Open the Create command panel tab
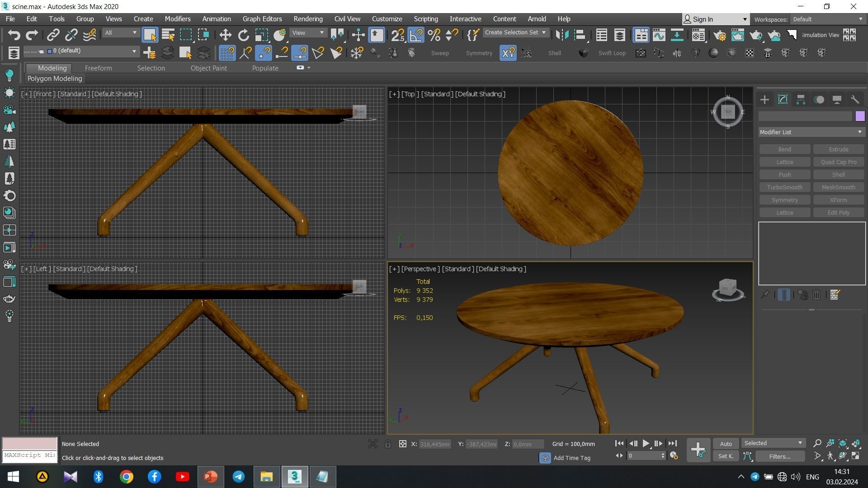868x488 pixels. point(764,100)
